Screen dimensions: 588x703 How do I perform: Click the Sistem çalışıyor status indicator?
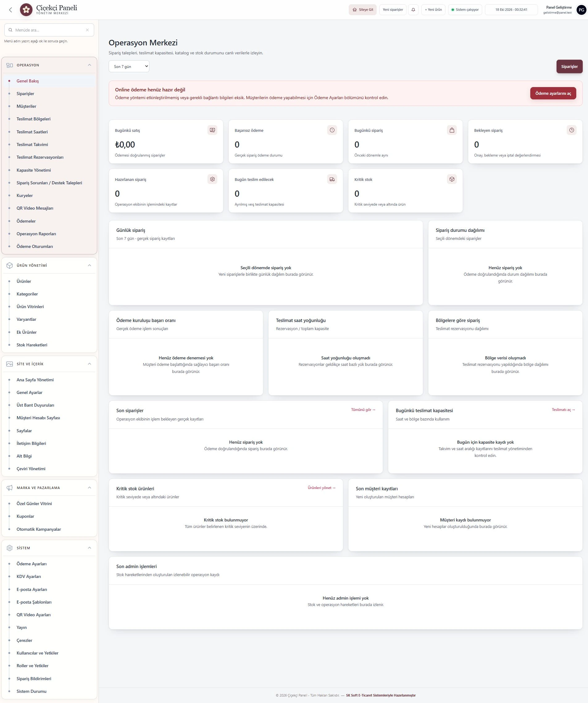[x=465, y=10]
